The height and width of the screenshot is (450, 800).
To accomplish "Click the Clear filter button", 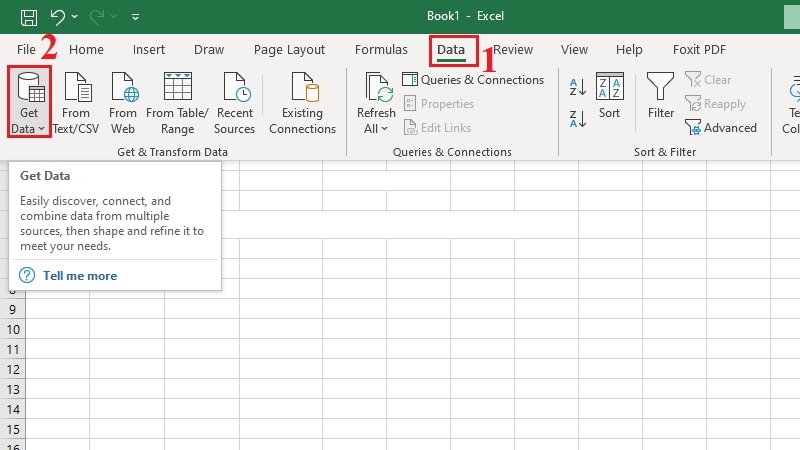I will pyautogui.click(x=708, y=80).
